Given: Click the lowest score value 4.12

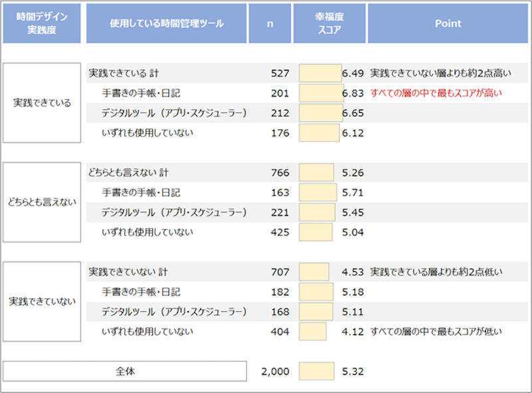Looking at the screenshot, I should click(x=353, y=332).
